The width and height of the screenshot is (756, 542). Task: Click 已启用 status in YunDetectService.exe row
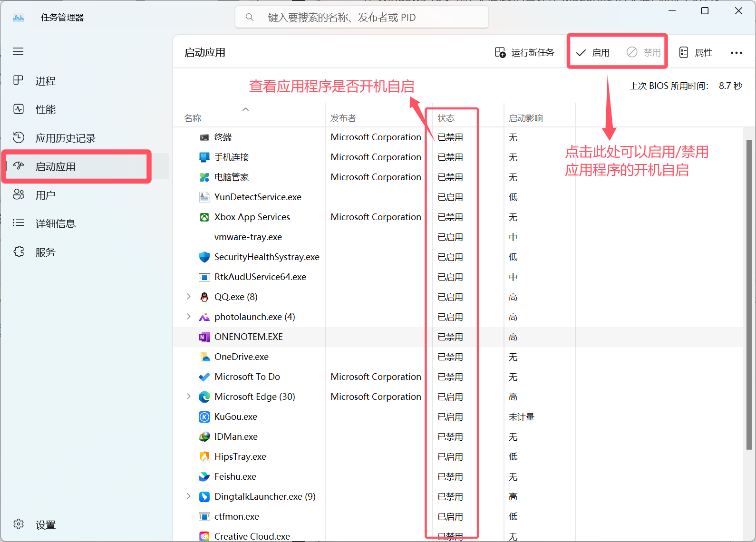(450, 197)
